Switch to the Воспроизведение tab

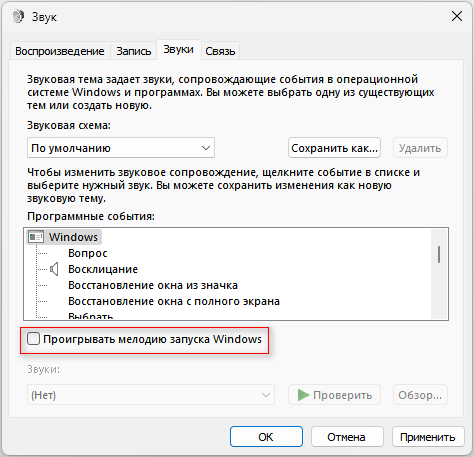point(60,51)
